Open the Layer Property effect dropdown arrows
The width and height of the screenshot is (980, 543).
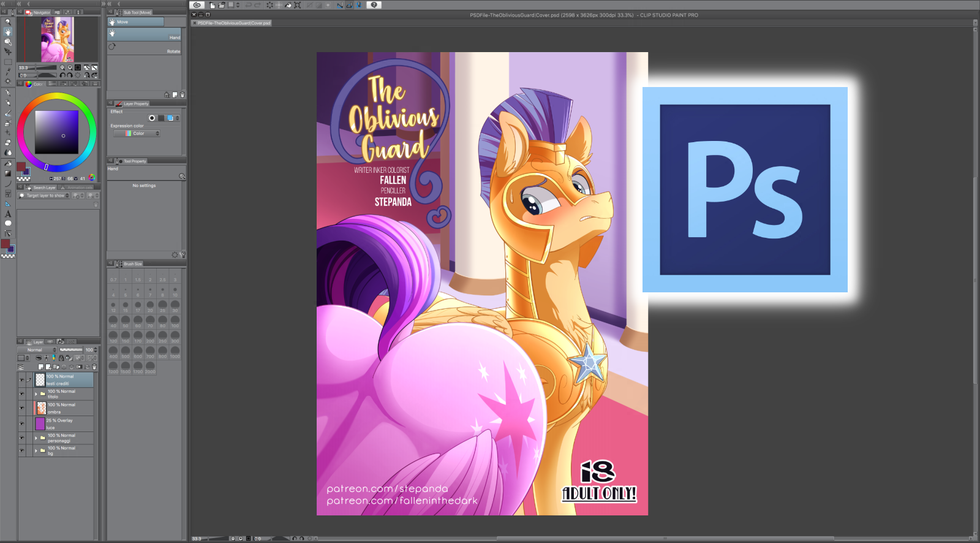point(178,118)
